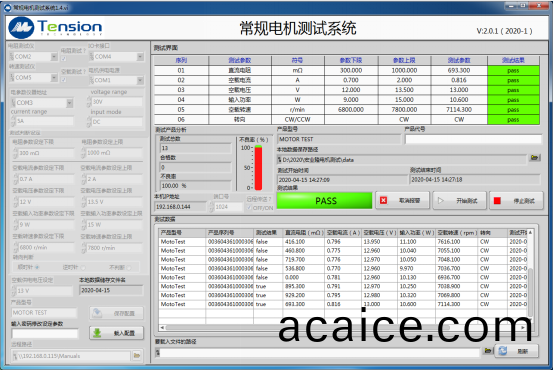Toggle the OFF/ON remote upload checkbox

click(x=249, y=208)
